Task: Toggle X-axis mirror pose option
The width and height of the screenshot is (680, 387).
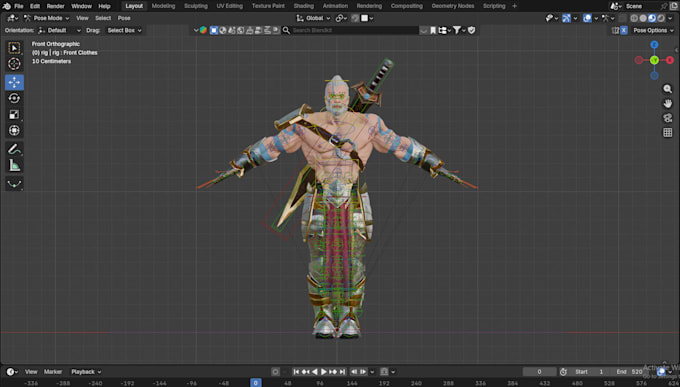Action: [624, 30]
